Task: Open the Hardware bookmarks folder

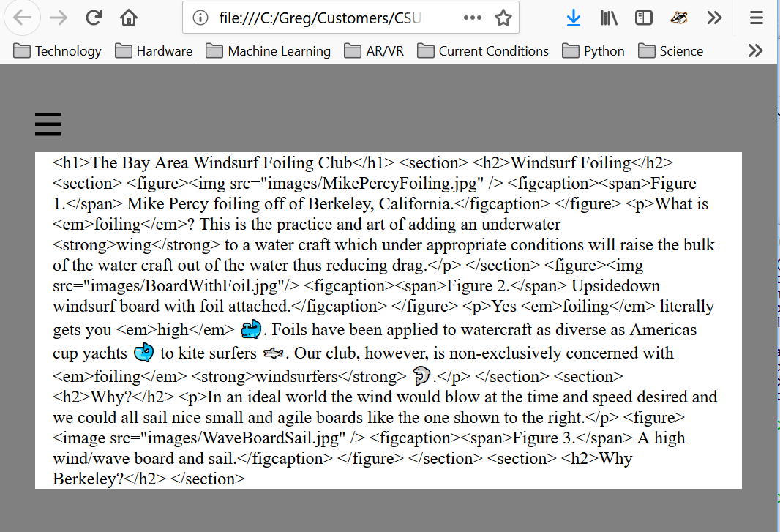Action: 154,50
